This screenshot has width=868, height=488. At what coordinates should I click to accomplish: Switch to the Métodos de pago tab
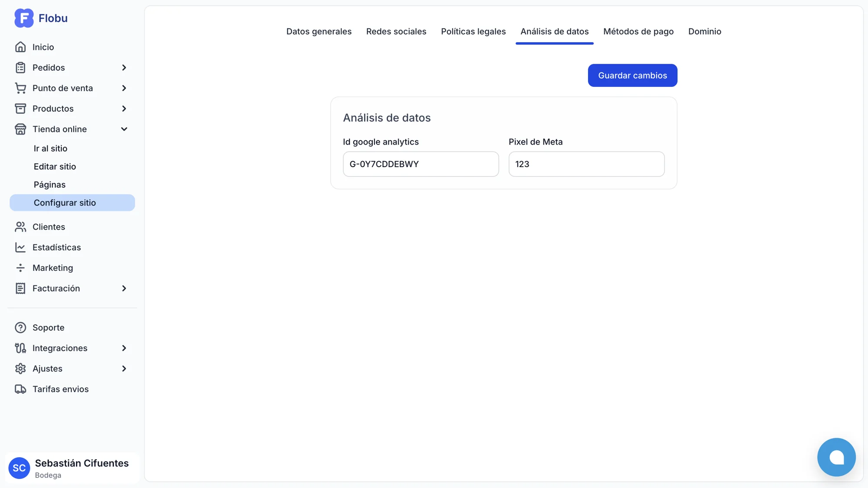click(x=638, y=31)
